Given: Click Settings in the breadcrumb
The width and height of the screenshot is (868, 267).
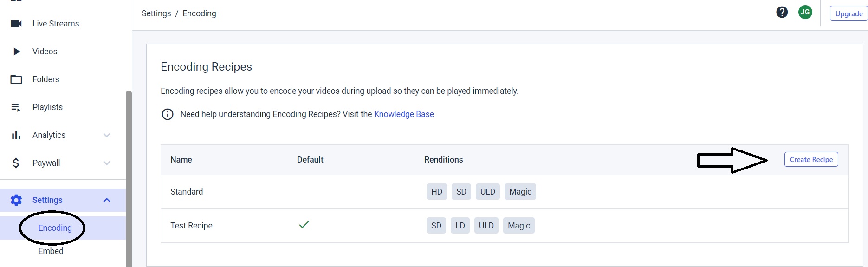Looking at the screenshot, I should pyautogui.click(x=156, y=13).
